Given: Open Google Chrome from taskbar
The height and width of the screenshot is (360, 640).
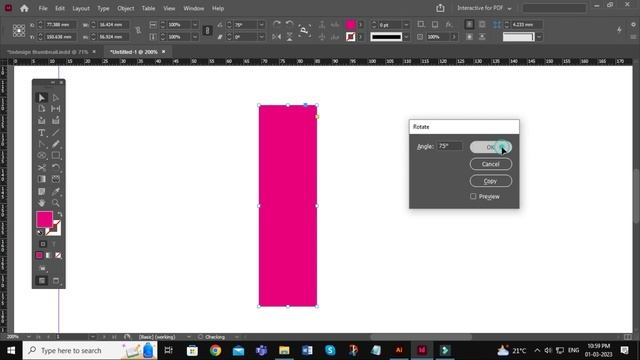Looking at the screenshot, I should tap(216, 350).
